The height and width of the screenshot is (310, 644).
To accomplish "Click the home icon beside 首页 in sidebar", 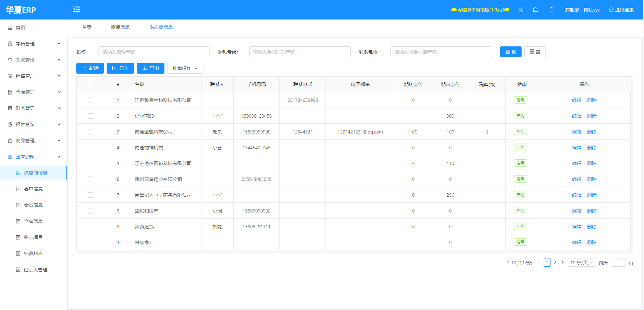I will [x=10, y=28].
